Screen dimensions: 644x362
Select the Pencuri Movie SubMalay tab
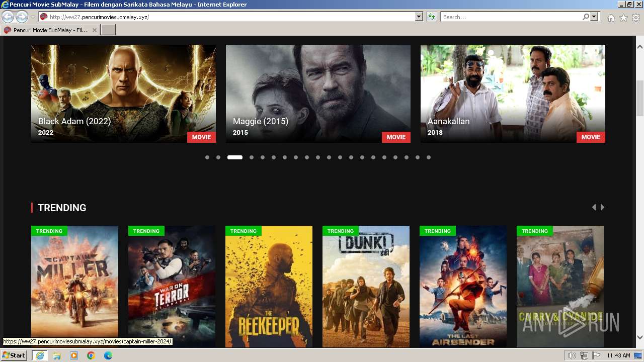tap(50, 30)
